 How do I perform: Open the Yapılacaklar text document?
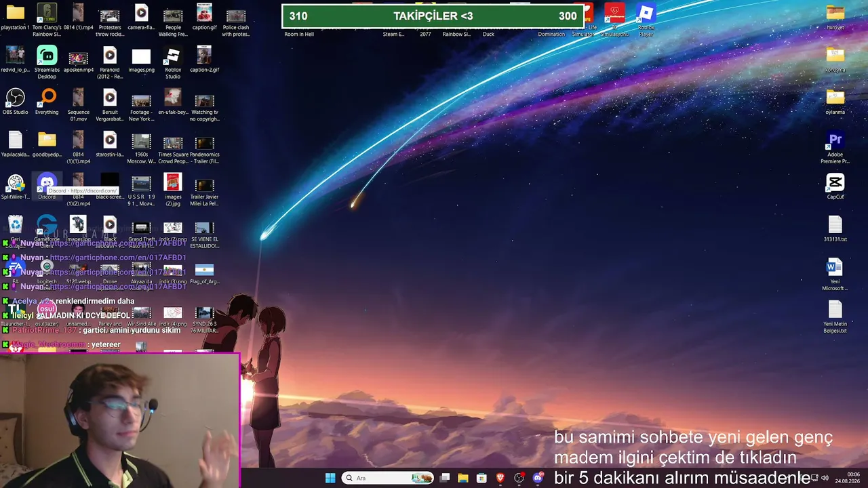[x=15, y=144]
